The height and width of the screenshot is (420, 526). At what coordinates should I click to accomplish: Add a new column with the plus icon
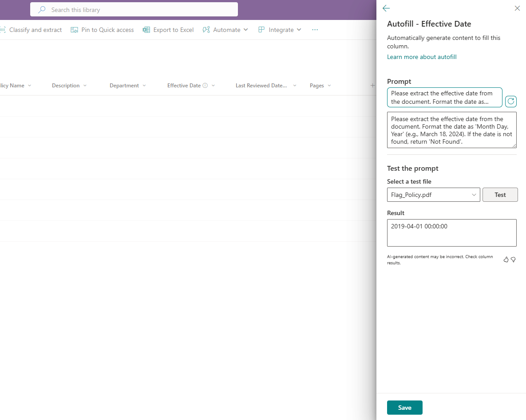pyautogui.click(x=372, y=85)
